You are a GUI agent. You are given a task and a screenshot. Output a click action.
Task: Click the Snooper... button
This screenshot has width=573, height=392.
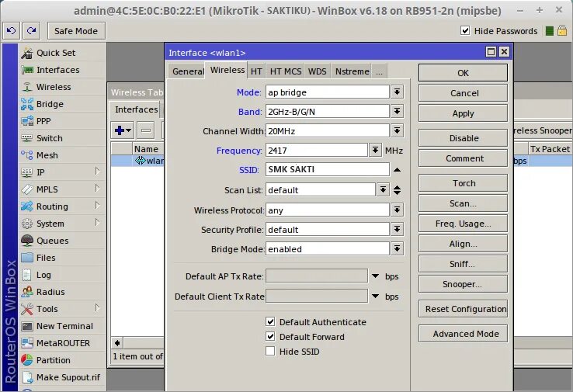coord(463,284)
